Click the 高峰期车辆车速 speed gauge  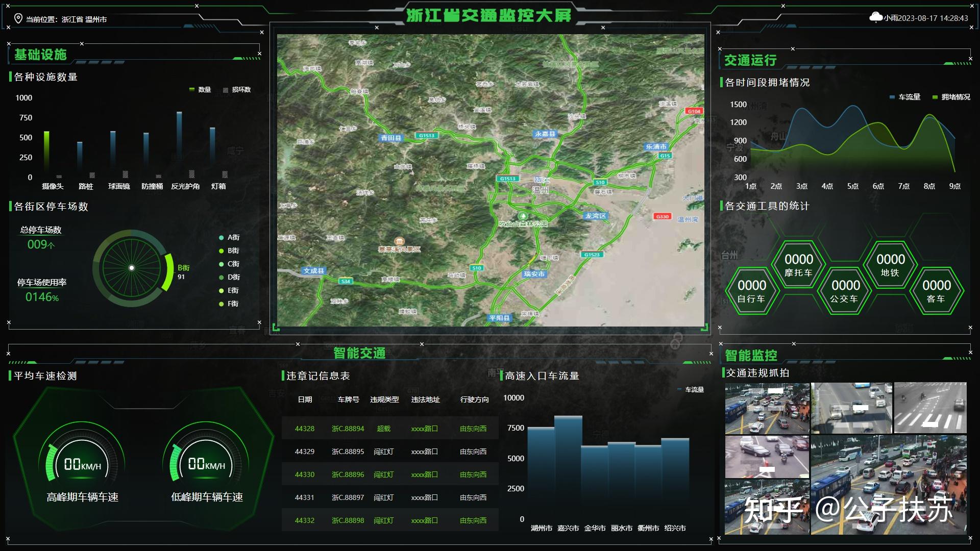tap(82, 464)
